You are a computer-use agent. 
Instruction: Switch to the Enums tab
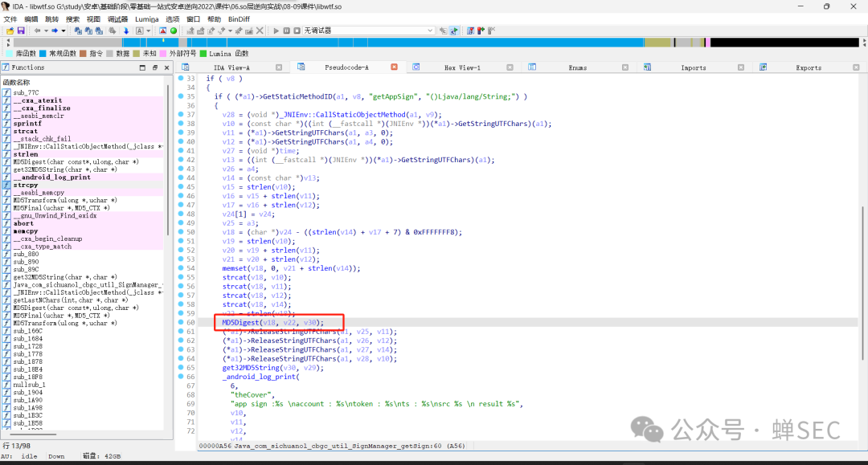[577, 67]
